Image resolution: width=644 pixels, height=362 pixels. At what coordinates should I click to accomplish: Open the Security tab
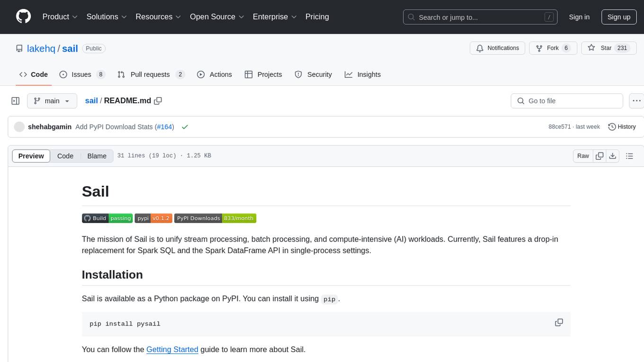tap(313, 74)
